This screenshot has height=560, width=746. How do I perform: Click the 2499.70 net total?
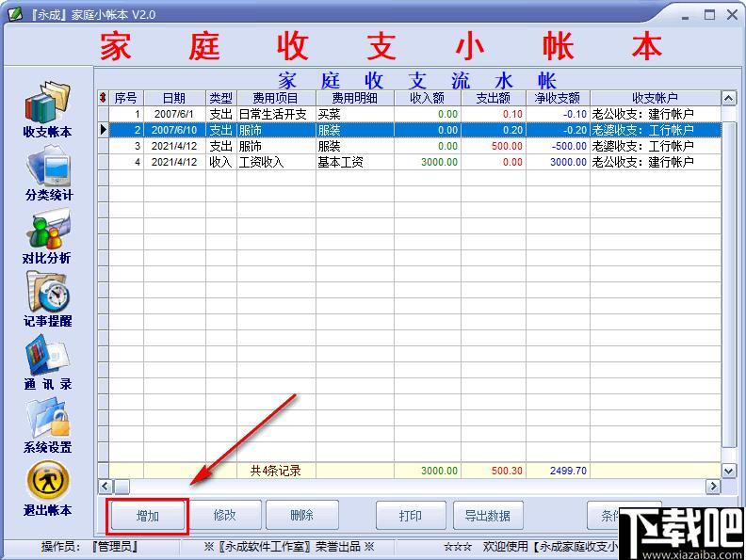pos(568,471)
